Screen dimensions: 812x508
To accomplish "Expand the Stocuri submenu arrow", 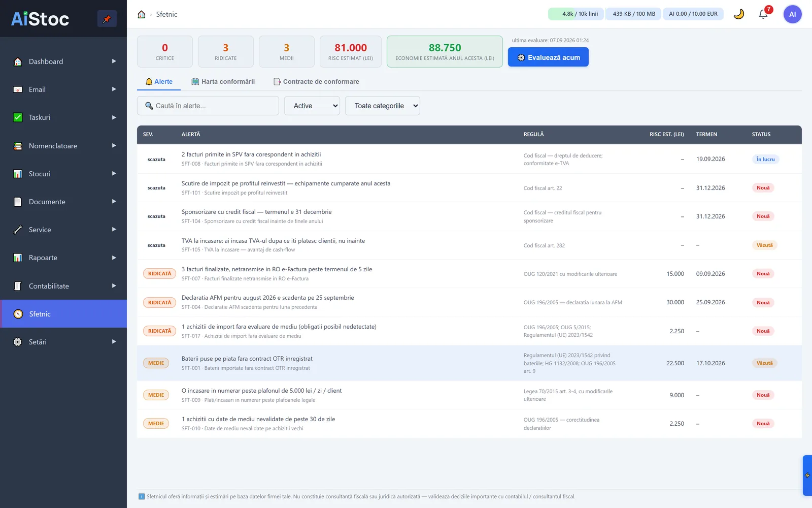I will coord(114,174).
